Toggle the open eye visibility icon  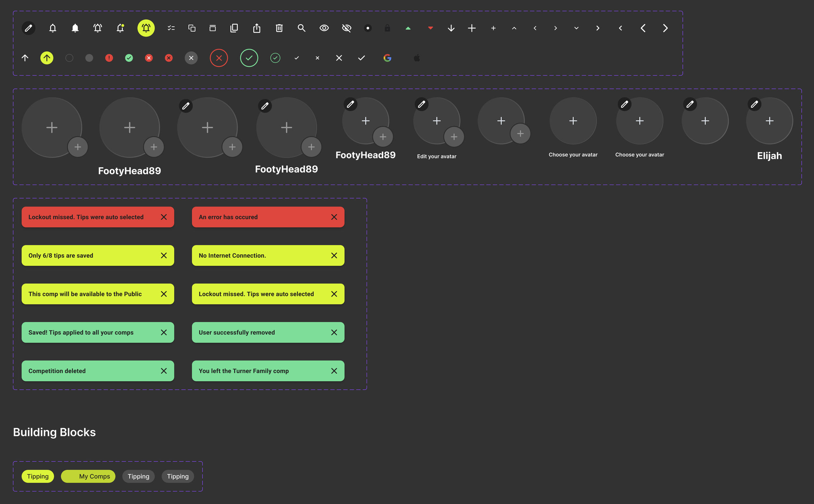point(324,28)
